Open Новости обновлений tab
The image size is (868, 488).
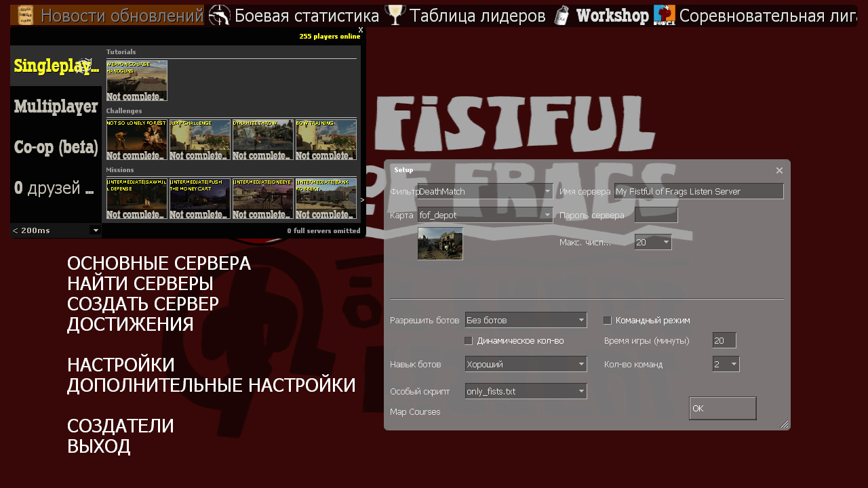pyautogui.click(x=107, y=15)
